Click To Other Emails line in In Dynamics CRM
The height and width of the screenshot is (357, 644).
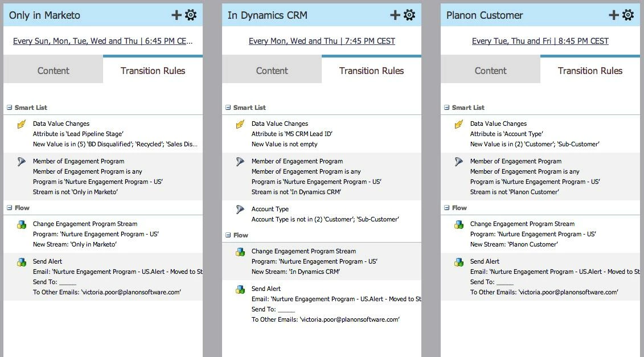326,319
